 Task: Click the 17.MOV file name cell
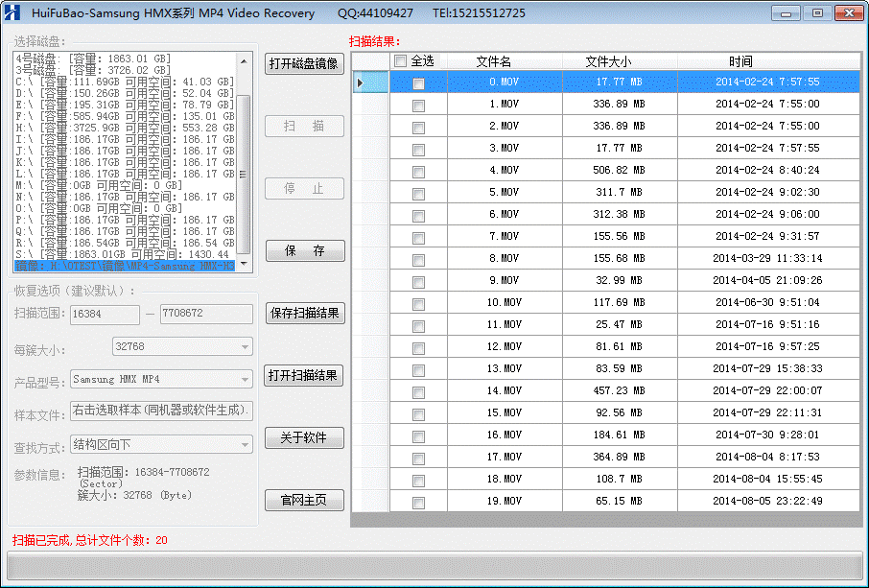(505, 457)
